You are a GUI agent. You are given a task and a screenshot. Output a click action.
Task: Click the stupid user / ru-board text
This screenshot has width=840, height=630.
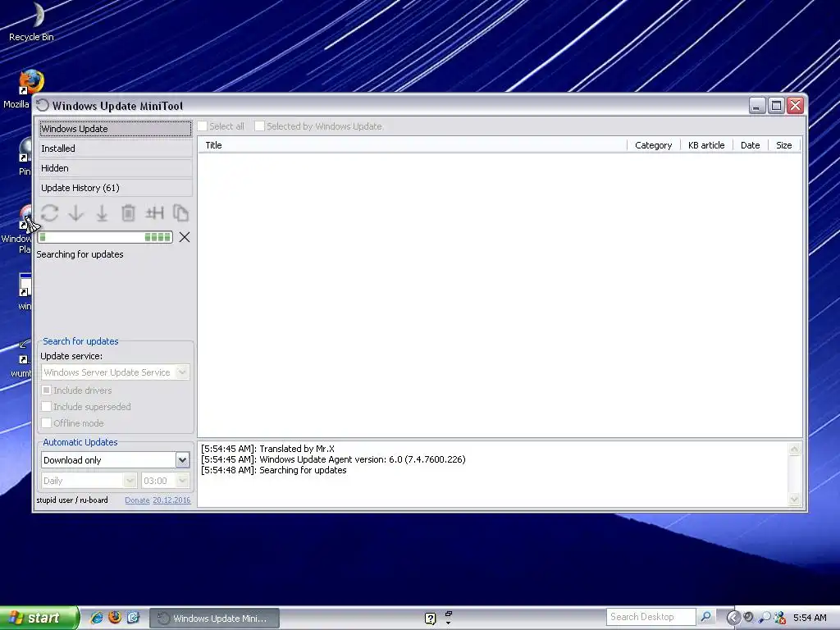[72, 500]
